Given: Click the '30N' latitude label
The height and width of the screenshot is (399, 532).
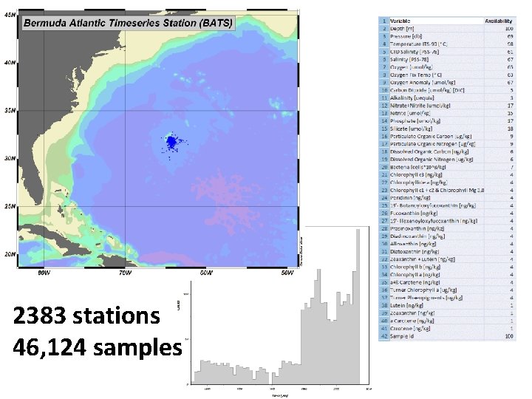Looking at the screenshot, I should (x=10, y=158).
